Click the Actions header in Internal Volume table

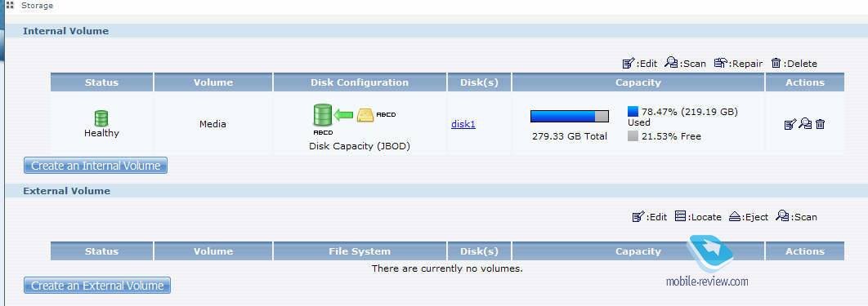[805, 82]
